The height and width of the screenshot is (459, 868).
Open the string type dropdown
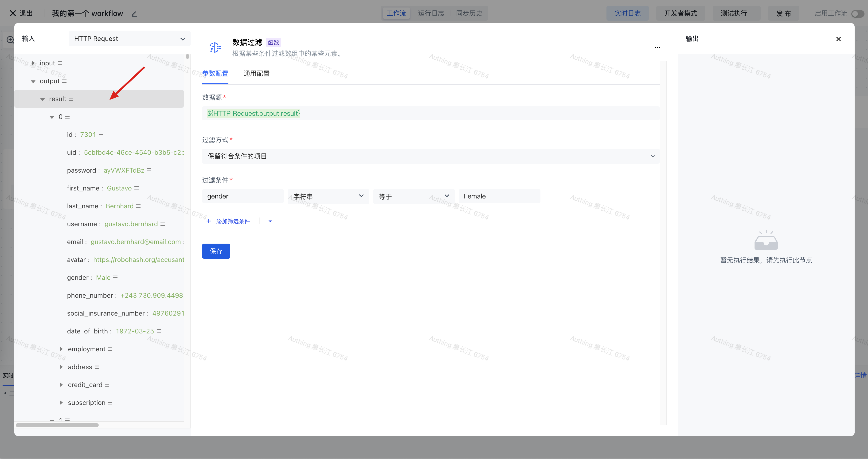[328, 196]
